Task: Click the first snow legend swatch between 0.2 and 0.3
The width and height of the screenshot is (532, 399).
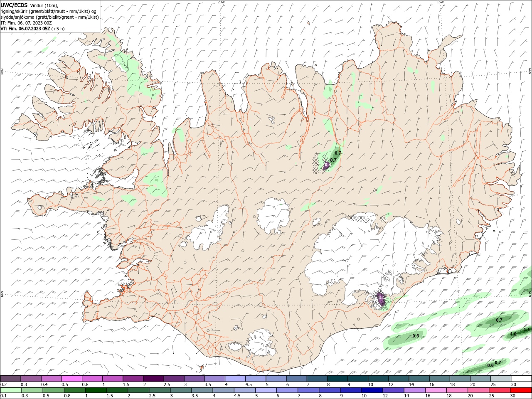Action: [10, 379]
